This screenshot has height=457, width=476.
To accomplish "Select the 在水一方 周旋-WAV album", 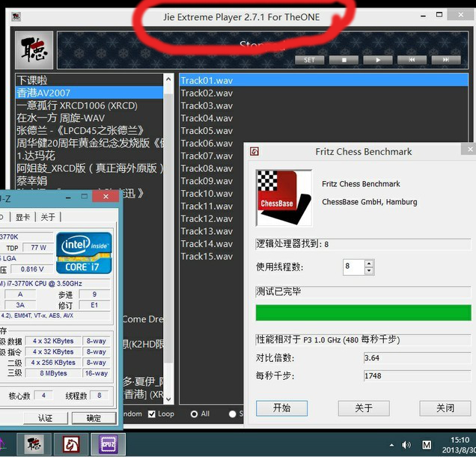I will (90, 117).
